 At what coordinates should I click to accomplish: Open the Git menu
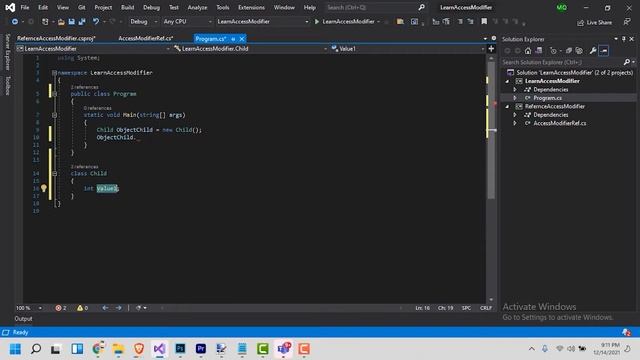click(x=82, y=7)
